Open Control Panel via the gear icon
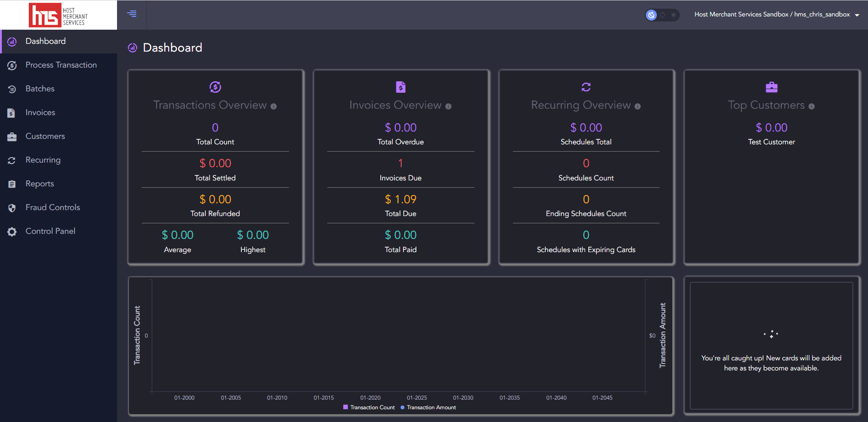Screen dimensions: 868x422 [x=12, y=231]
